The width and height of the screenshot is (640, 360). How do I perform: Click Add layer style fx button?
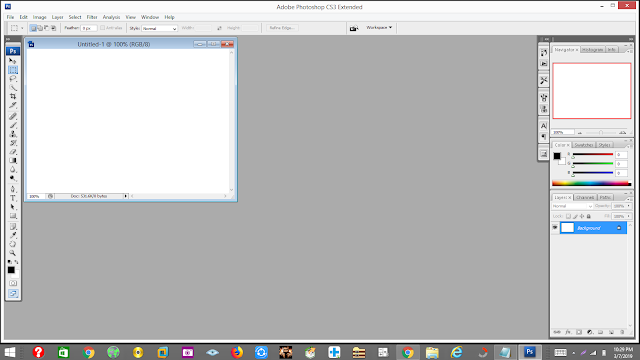pyautogui.click(x=568, y=332)
